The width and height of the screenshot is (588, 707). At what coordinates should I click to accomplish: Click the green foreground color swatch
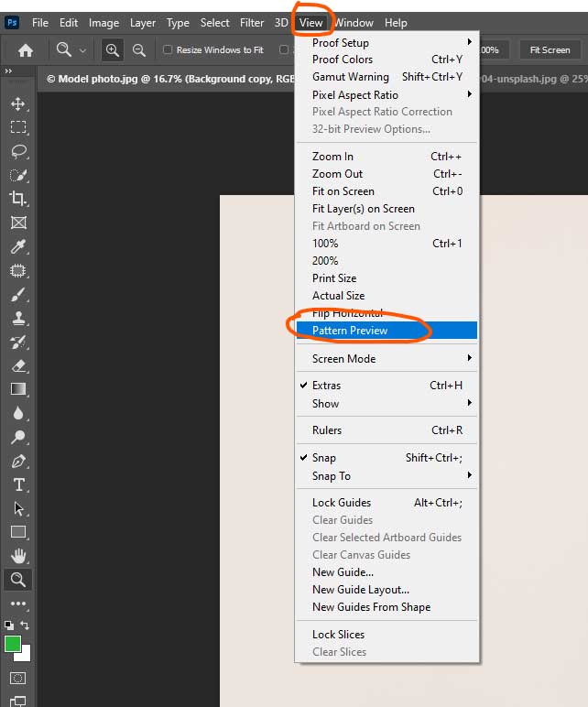coord(13,644)
